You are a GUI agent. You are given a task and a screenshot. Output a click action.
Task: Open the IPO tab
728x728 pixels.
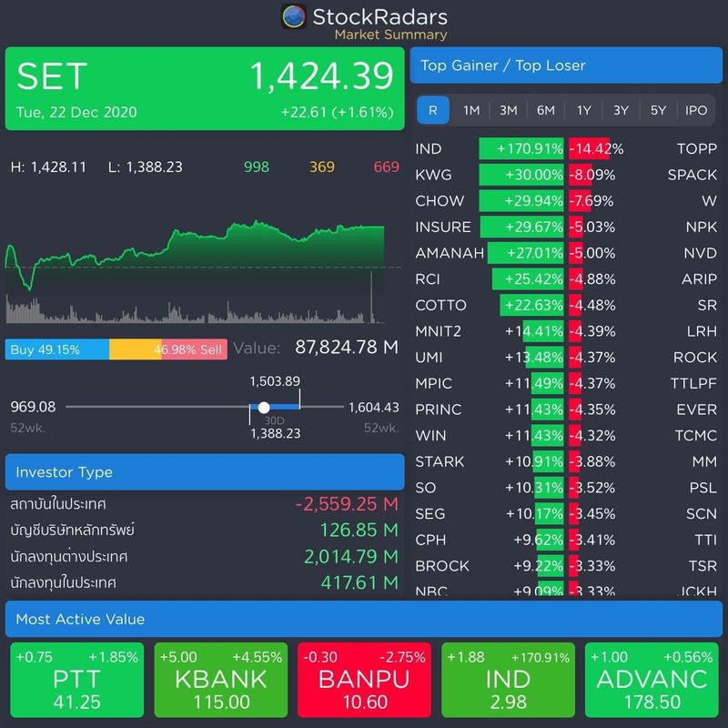(693, 110)
